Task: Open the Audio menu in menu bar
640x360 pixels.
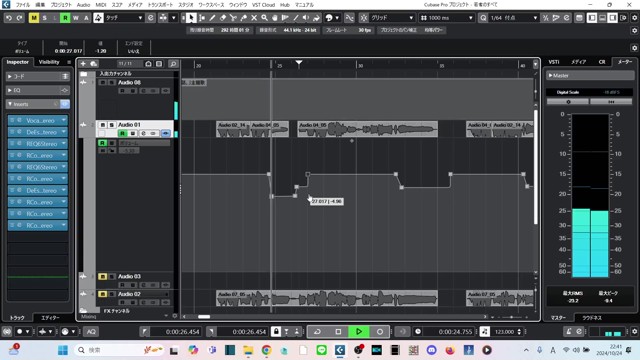Action: 83,5
